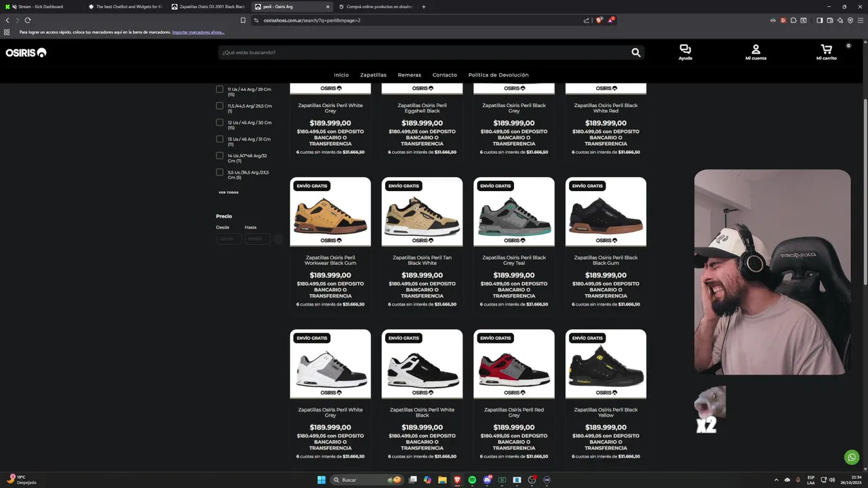Screen dimensions: 868x488
Task: Open Zapatillas Osiris Peril Eggshell Black link
Action: click(422, 108)
